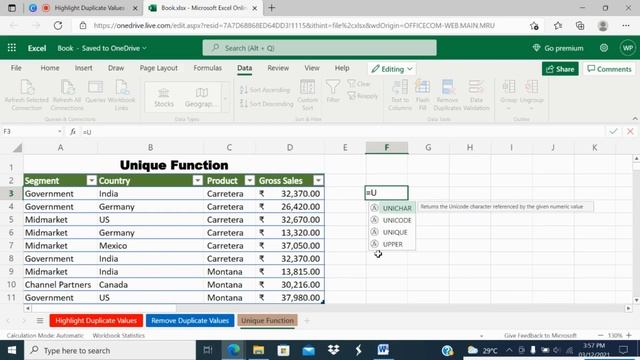Select UNIQUE from function suggestions
Image resolution: width=640 pixels, height=360 pixels.
(x=392, y=232)
